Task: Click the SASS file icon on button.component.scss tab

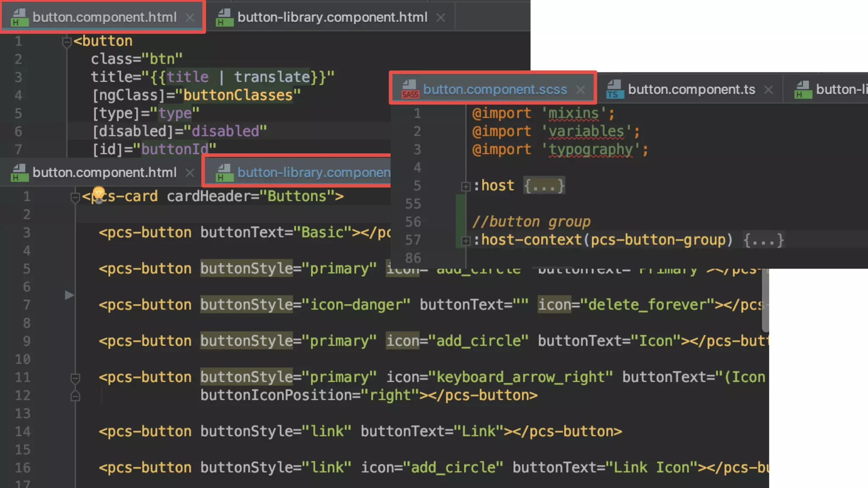Action: pos(409,89)
